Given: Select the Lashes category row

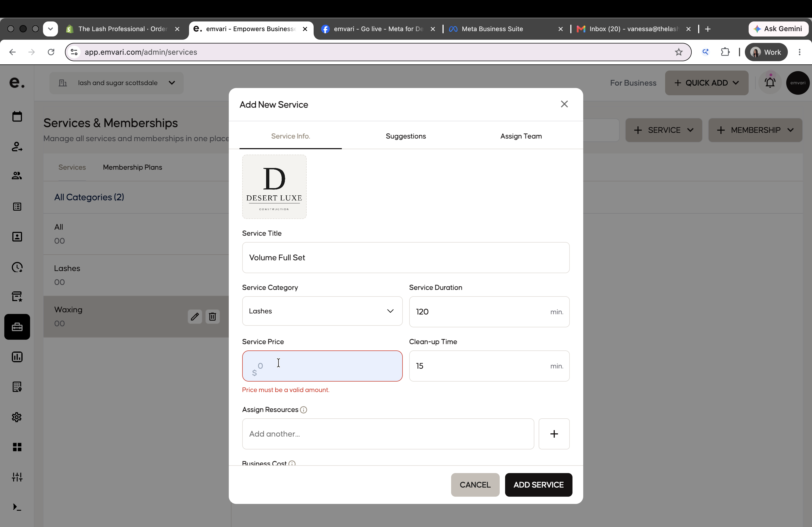Looking at the screenshot, I should coord(136,275).
